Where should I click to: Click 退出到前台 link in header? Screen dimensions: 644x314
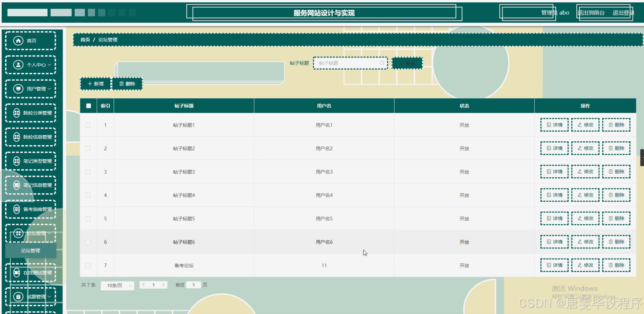[591, 13]
